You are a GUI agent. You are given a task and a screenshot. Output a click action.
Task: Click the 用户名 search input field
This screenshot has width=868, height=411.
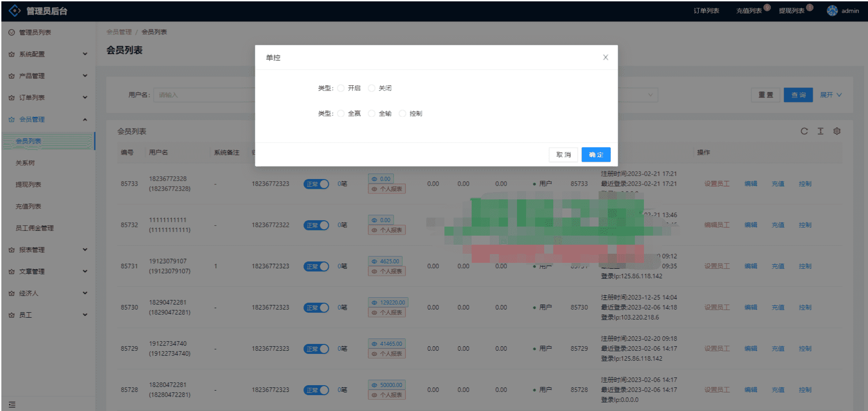pos(204,95)
